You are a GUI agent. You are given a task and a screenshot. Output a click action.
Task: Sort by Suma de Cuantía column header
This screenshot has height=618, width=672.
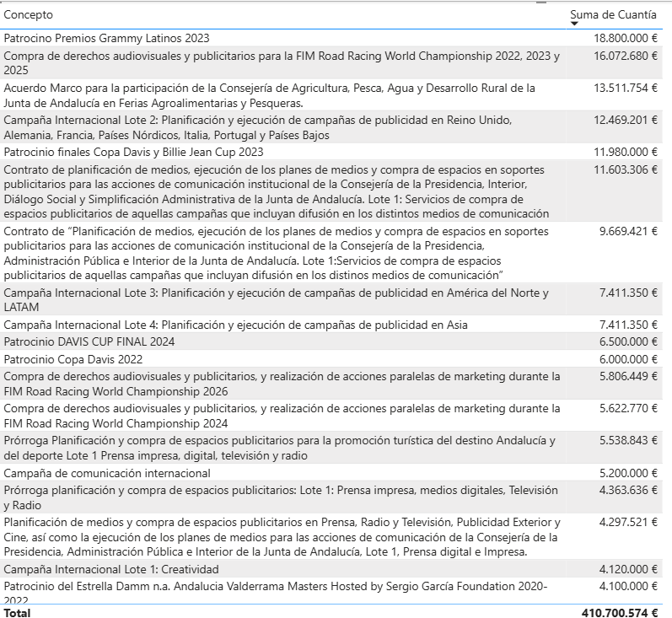[x=613, y=15]
